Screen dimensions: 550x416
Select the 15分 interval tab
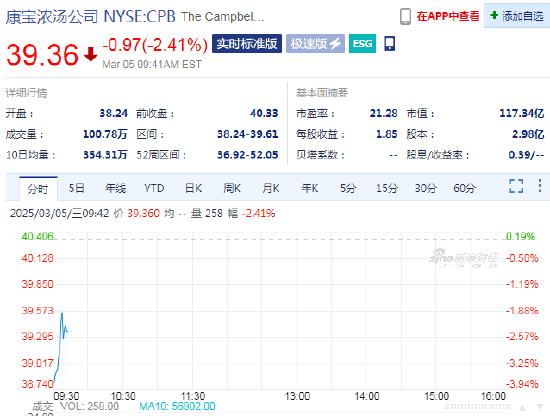click(x=387, y=188)
